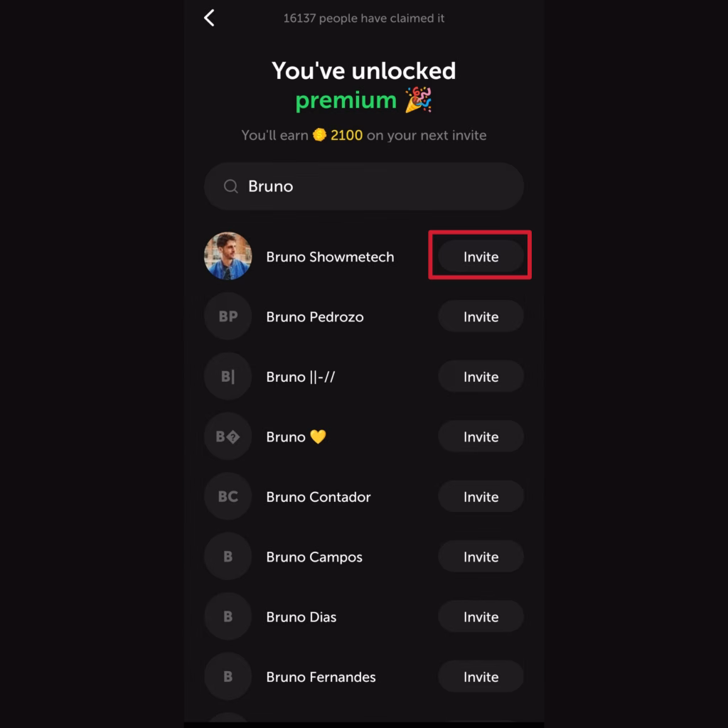Invite Bruno Dias
The image size is (728, 728).
click(481, 617)
